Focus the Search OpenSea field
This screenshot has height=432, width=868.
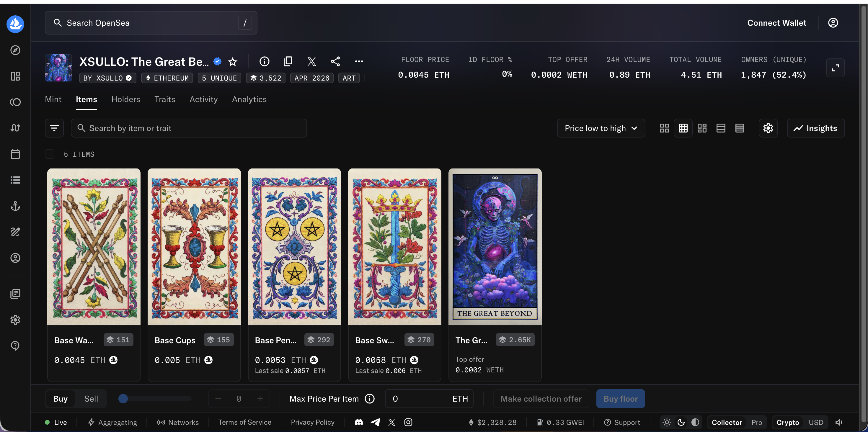point(151,22)
